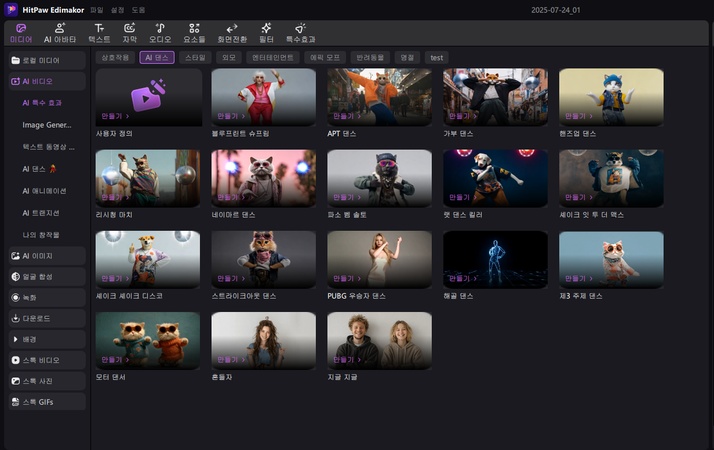
Task: Open the 특수효과 (Effects) icon
Action: [x=301, y=28]
